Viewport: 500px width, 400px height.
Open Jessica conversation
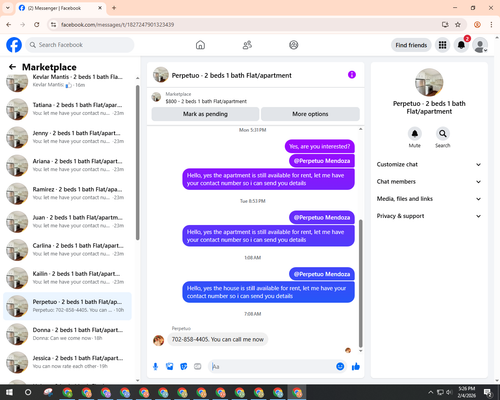(x=67, y=362)
